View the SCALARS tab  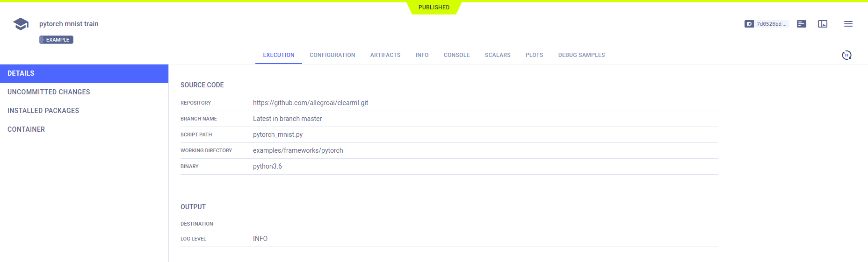[497, 55]
